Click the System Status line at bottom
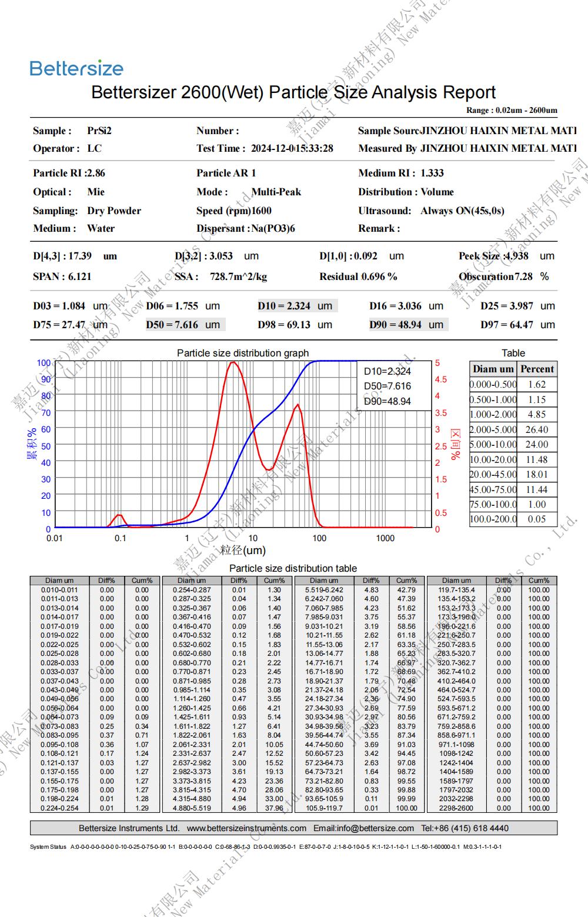 pyautogui.click(x=266, y=847)
